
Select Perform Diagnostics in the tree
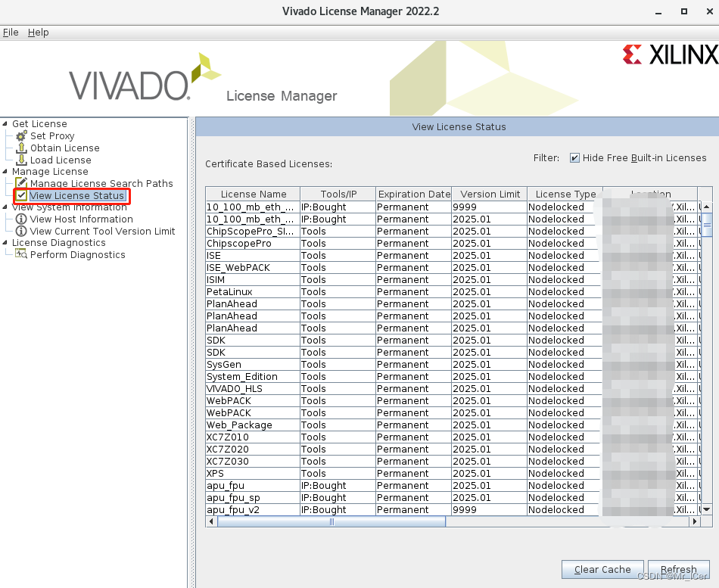click(x=77, y=254)
